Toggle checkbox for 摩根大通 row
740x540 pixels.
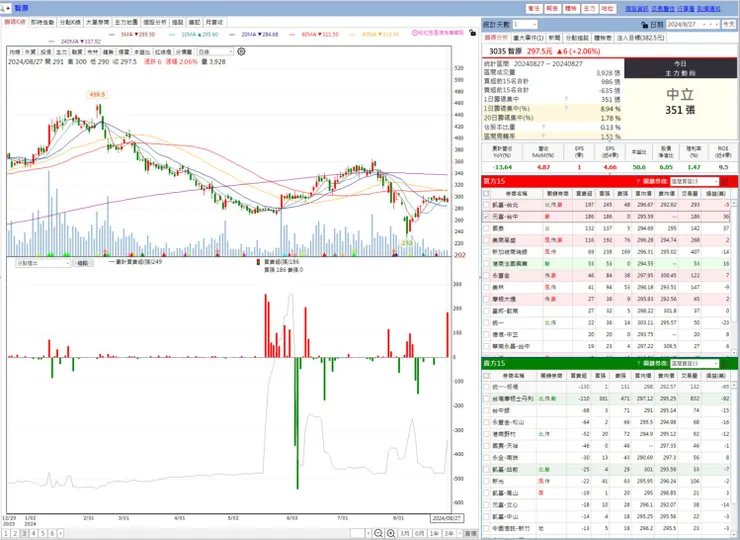[486, 299]
